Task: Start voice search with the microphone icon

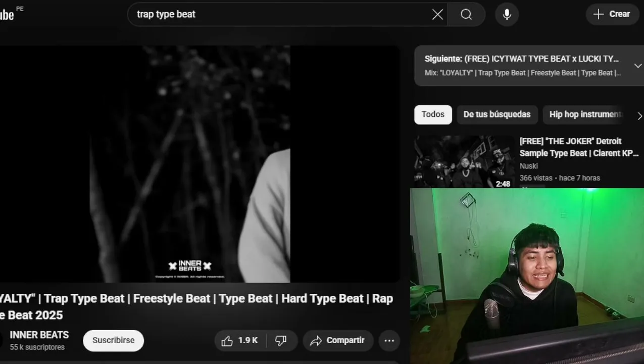Action: [507, 14]
